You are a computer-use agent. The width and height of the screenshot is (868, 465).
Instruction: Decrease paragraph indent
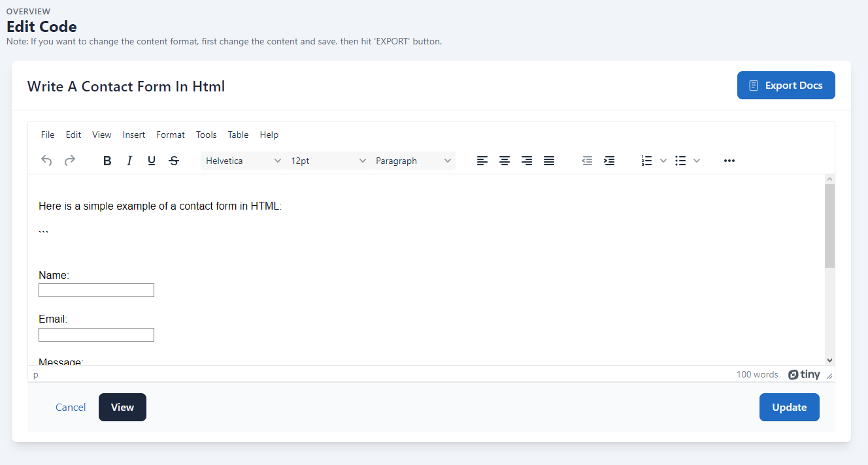(587, 161)
